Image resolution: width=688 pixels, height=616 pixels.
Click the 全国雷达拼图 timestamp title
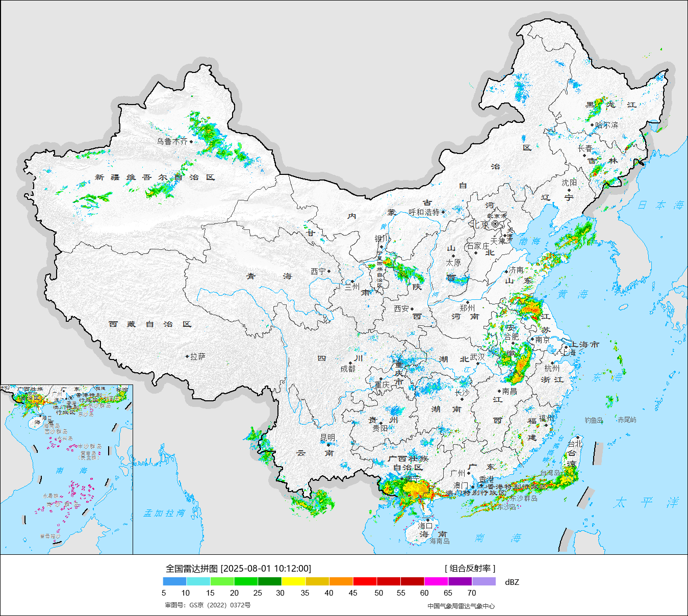coord(238,568)
